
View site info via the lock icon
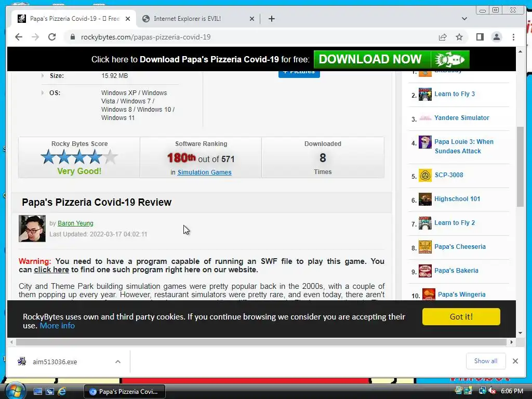(72, 37)
